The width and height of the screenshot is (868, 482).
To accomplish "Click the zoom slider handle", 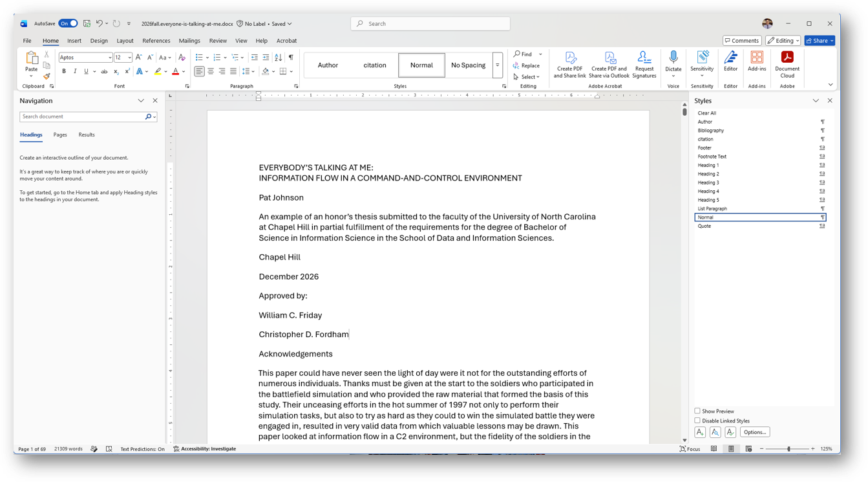I will pos(789,449).
